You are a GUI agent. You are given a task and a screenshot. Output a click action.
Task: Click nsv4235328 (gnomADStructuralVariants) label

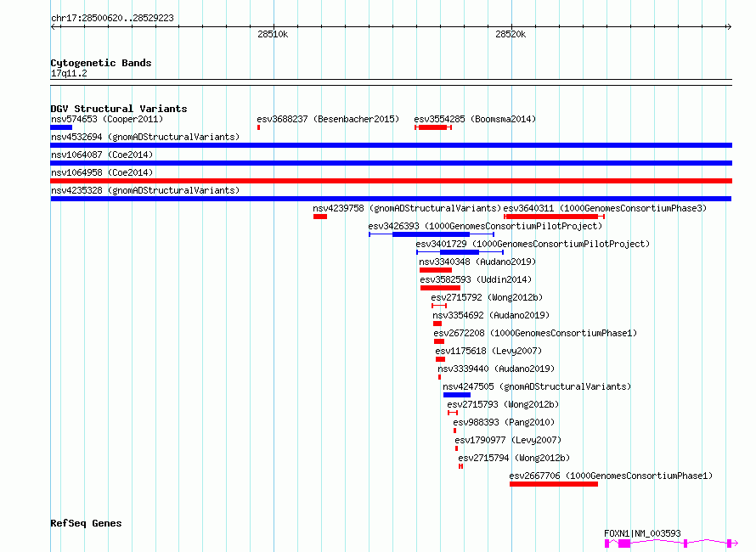click(x=145, y=190)
